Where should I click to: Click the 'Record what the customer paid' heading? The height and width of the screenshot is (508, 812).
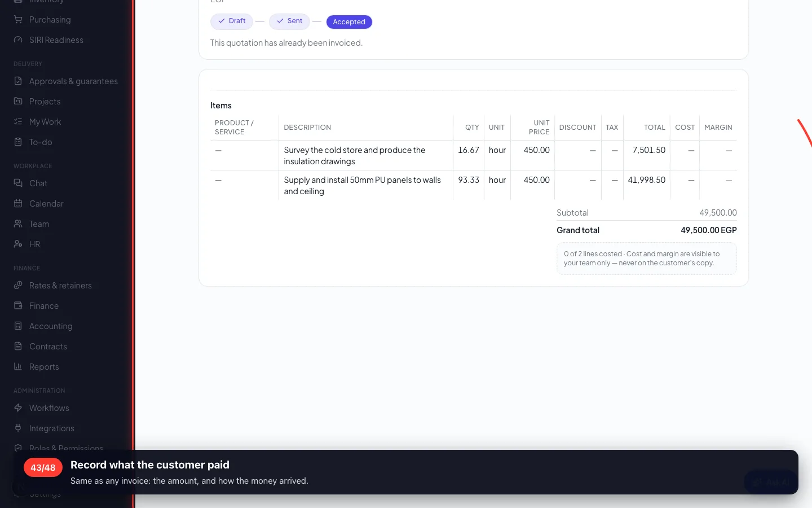(150, 465)
